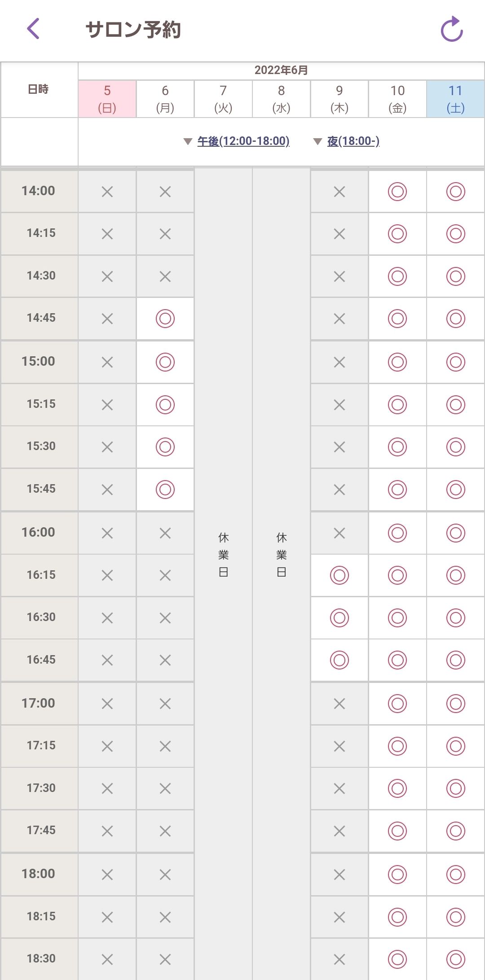The width and height of the screenshot is (485, 980).
Task: Select available slot Monday 6 at 14:45
Action: pos(165,319)
